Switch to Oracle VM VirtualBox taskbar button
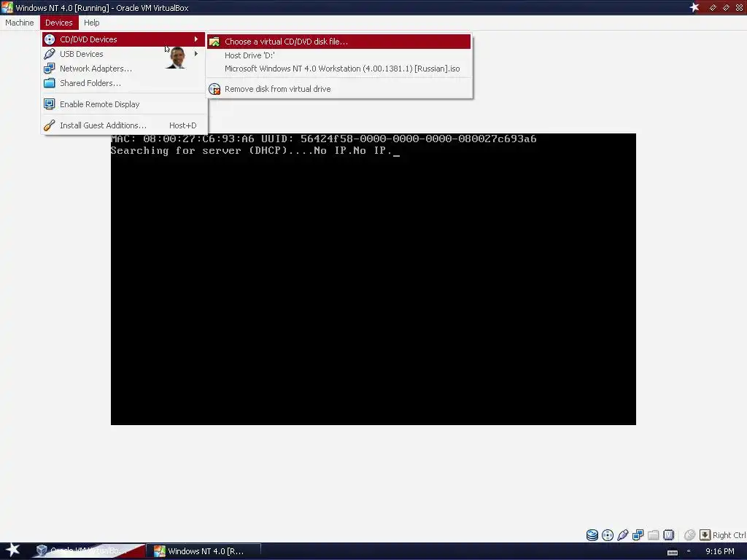This screenshot has width=747, height=560. point(88,551)
